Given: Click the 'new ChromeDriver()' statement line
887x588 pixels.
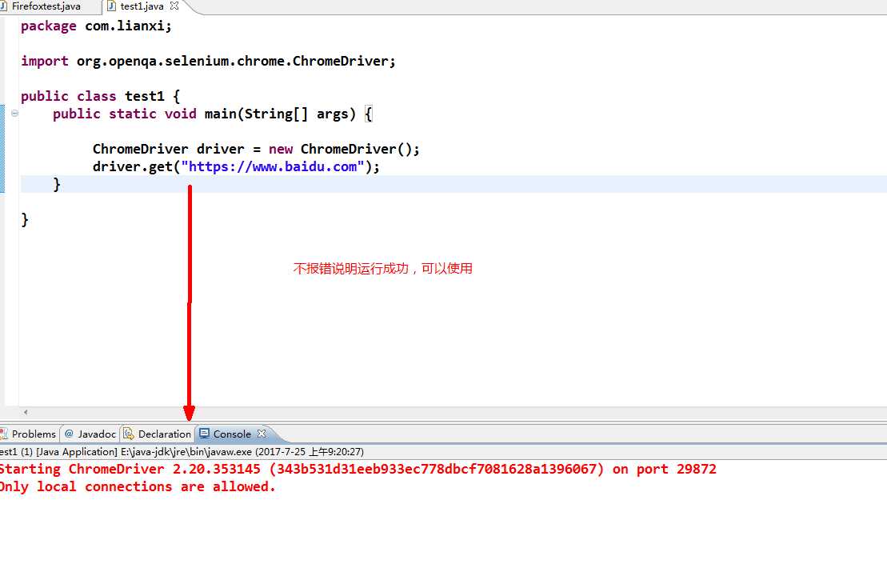Looking at the screenshot, I should click(256, 149).
